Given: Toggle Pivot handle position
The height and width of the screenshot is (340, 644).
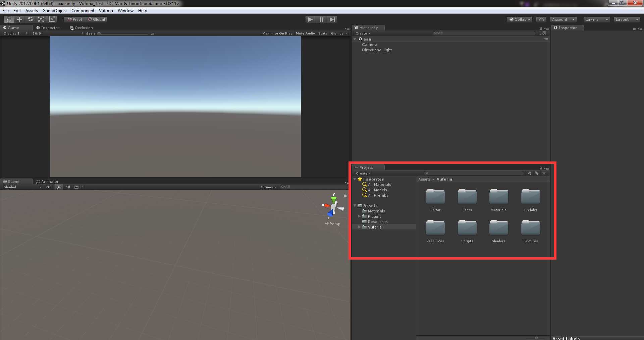Looking at the screenshot, I should 75,19.
